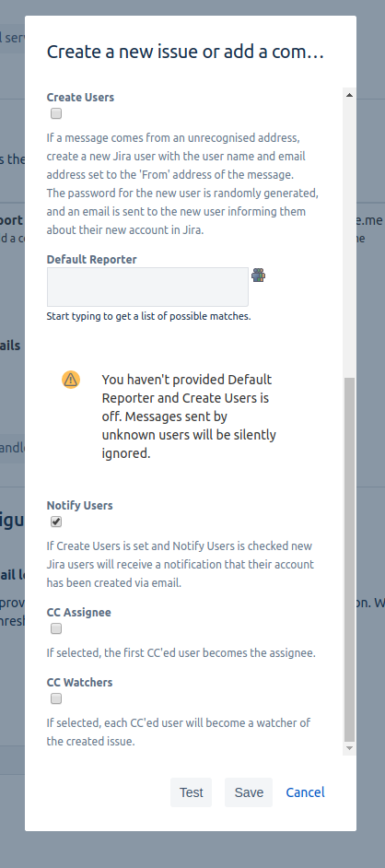This screenshot has width=385, height=868.
Task: Enable the Create Users checkbox
Action: pos(56,113)
